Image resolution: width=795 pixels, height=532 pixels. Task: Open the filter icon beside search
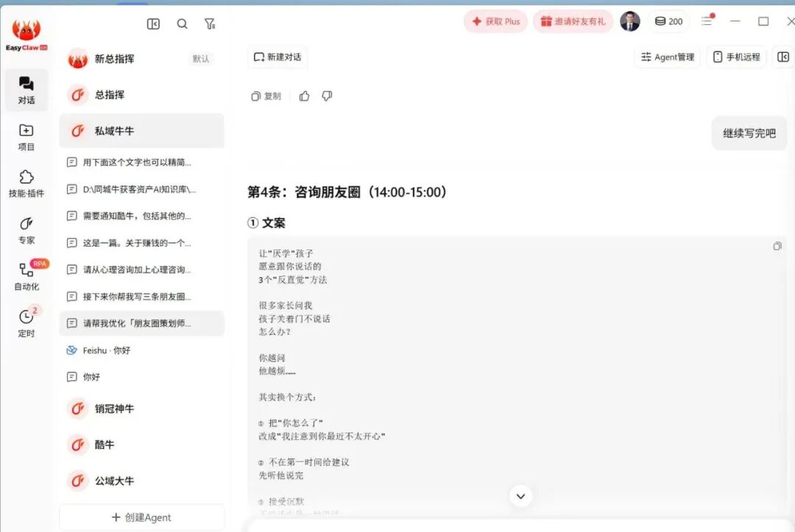[209, 24]
